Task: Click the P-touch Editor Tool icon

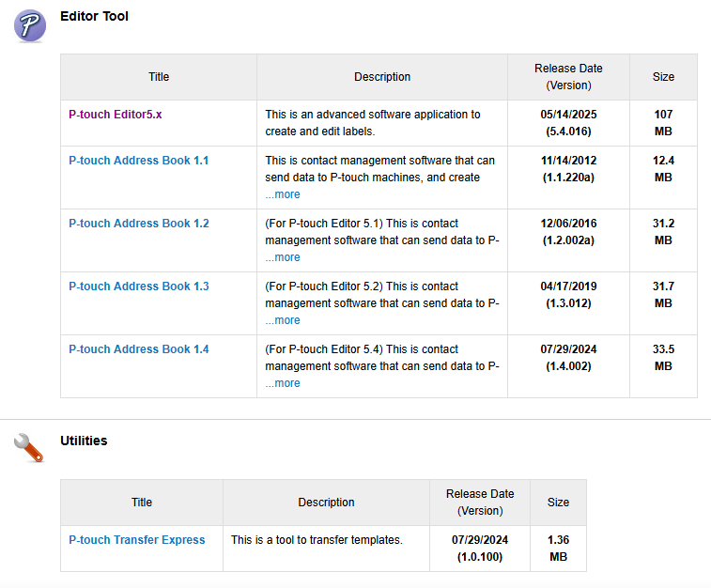Action: (x=30, y=25)
